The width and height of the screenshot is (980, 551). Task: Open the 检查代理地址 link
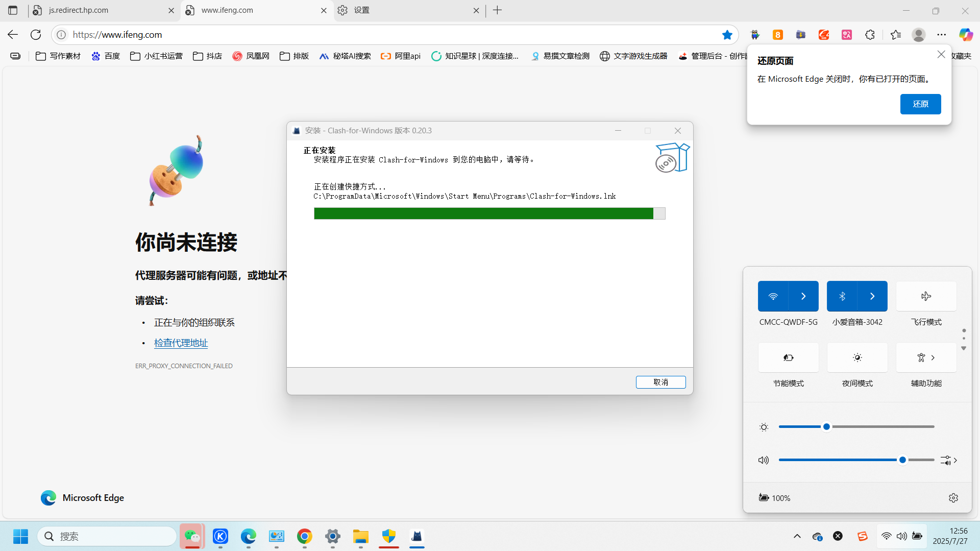point(181,343)
